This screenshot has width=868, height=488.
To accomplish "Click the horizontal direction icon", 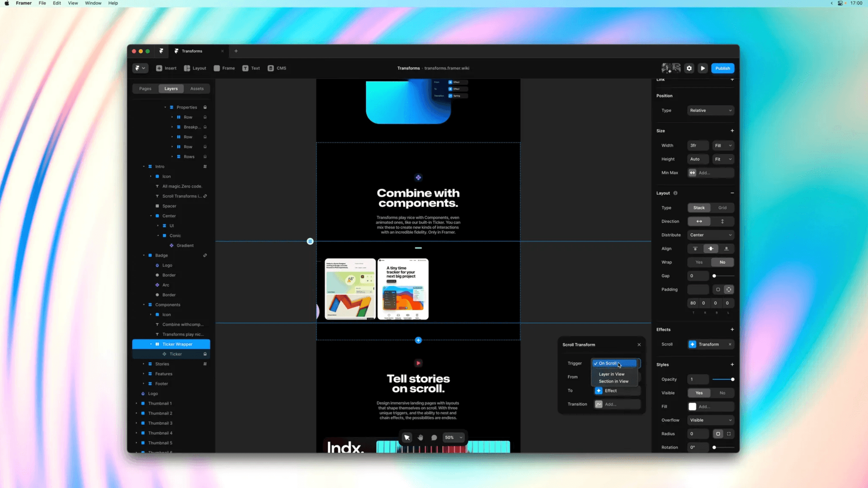I will click(699, 222).
